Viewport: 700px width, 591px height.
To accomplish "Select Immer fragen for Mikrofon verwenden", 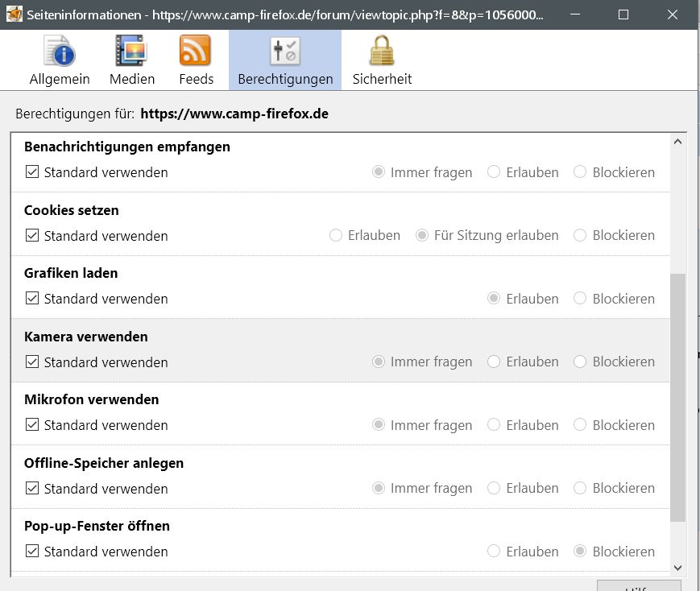I will pos(379,425).
